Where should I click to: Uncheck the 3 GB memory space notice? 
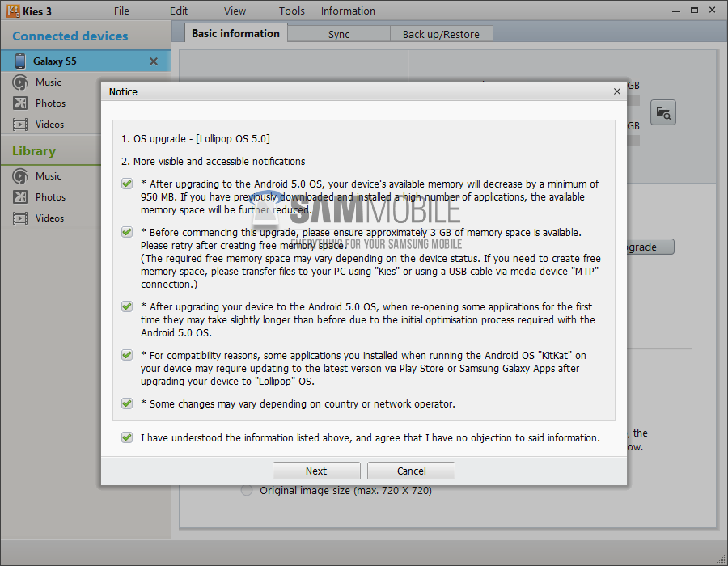pos(127,232)
